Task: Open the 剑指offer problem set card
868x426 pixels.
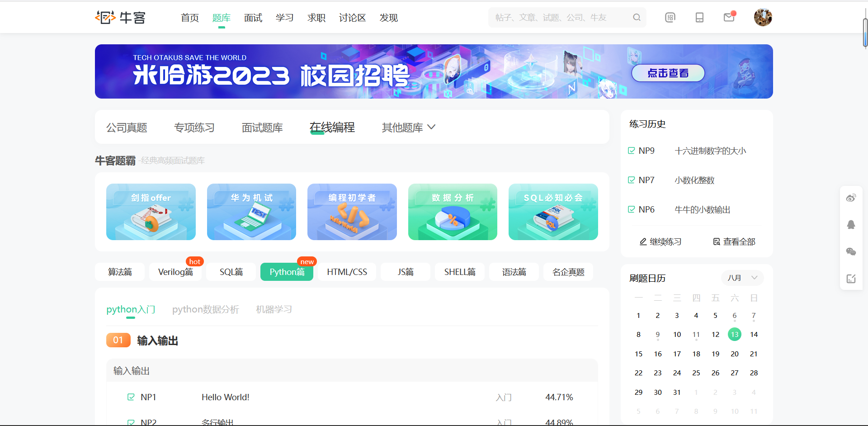Action: click(x=151, y=212)
